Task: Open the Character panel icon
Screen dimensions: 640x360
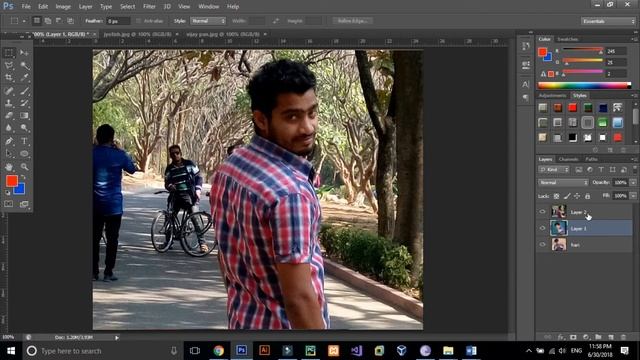Action: pyautogui.click(x=526, y=84)
